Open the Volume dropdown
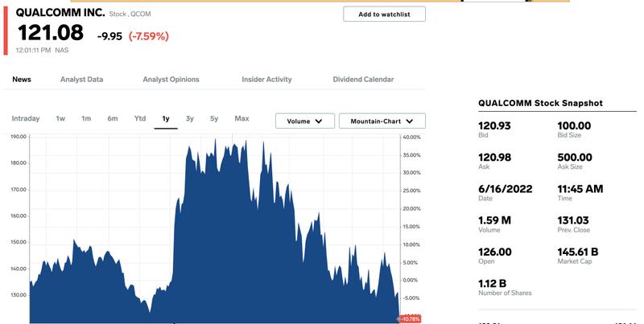644x324 pixels. coord(305,121)
